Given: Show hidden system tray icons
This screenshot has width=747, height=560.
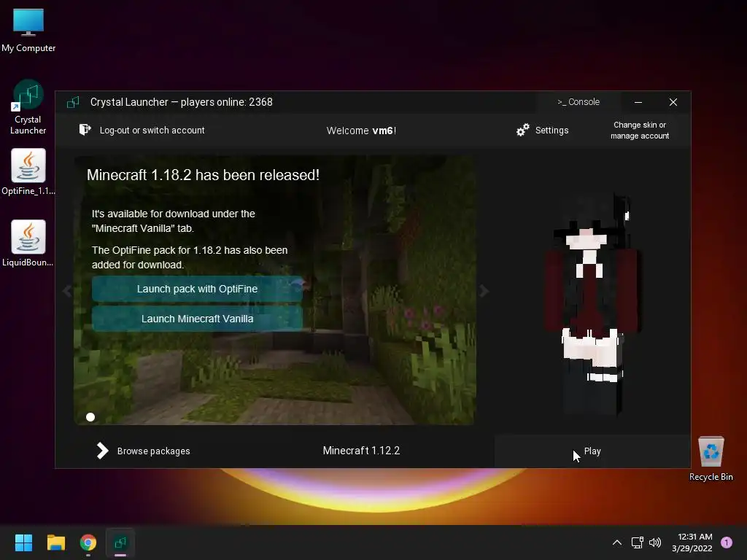Looking at the screenshot, I should coord(617,542).
